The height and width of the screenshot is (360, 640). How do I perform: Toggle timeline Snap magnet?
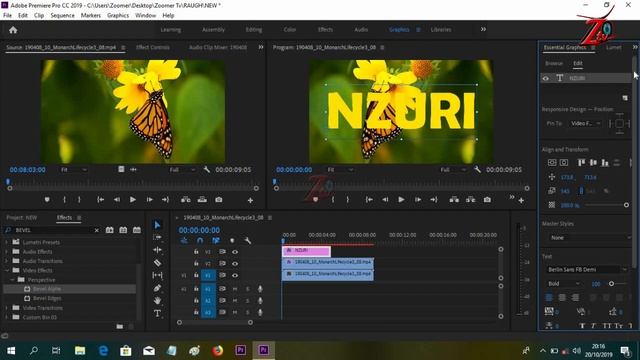click(x=200, y=240)
